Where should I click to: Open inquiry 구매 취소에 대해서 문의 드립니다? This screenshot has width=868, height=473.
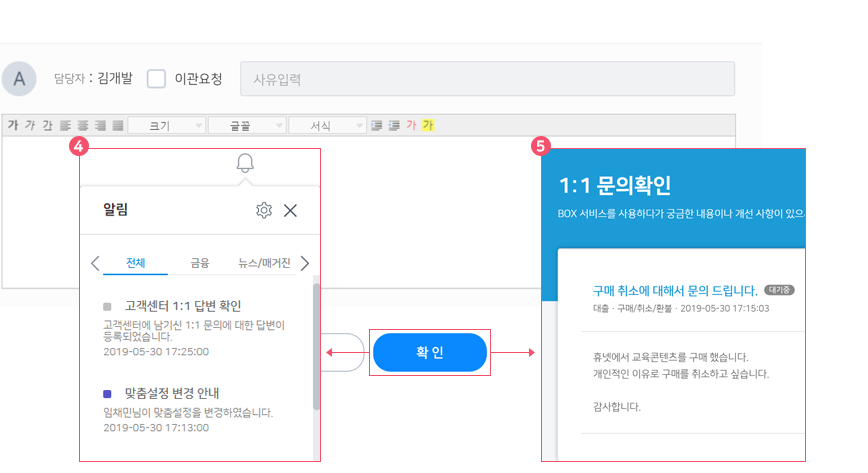click(675, 290)
